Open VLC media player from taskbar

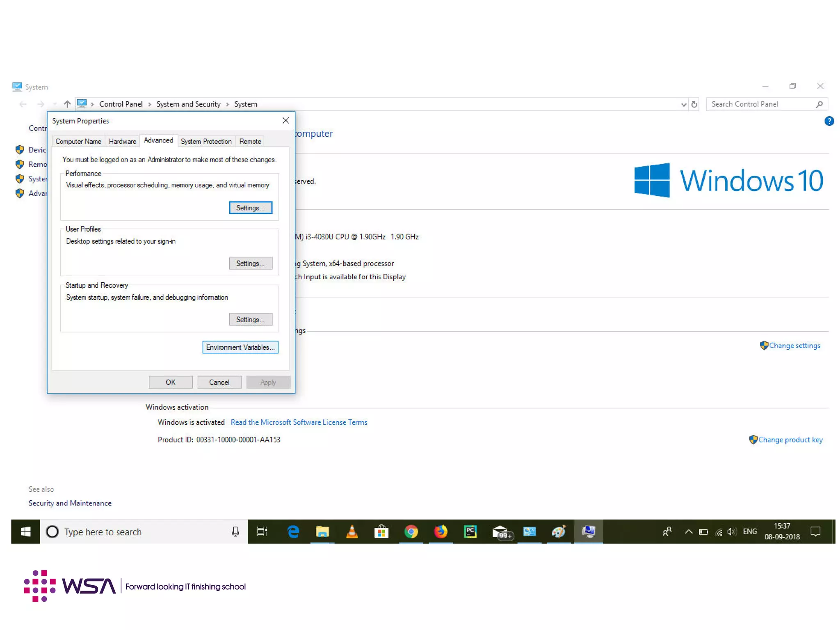352,531
